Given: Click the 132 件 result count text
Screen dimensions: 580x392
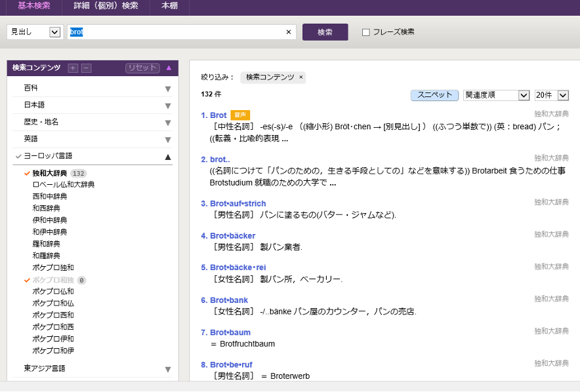Looking at the screenshot, I should 211,94.
